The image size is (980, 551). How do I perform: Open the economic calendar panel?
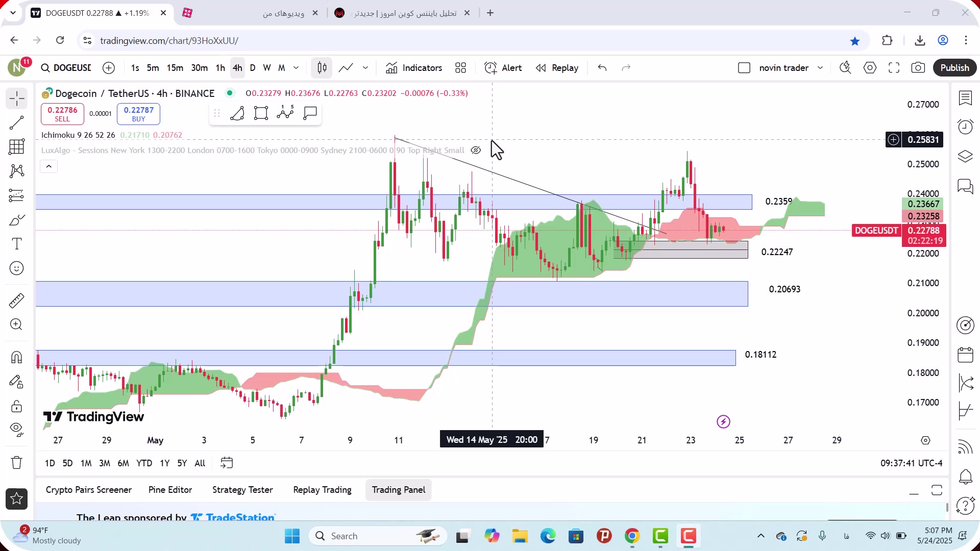pyautogui.click(x=965, y=355)
